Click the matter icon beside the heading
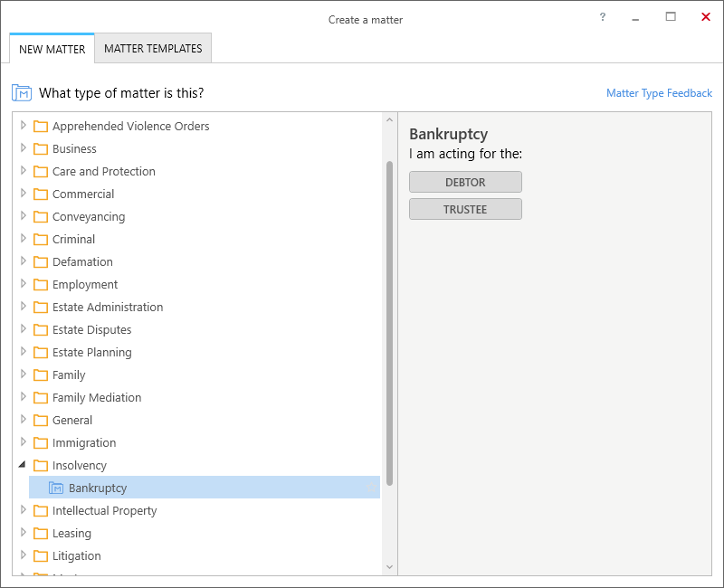724x588 pixels. click(x=22, y=93)
